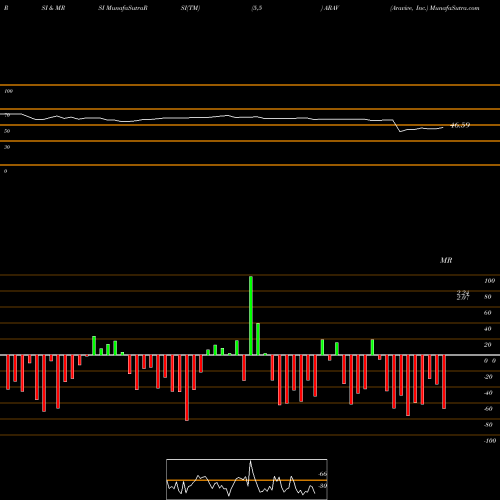This screenshot has height=500, width=500.
Task: Click the tallest green MR histogram bar
Action: (x=251, y=315)
